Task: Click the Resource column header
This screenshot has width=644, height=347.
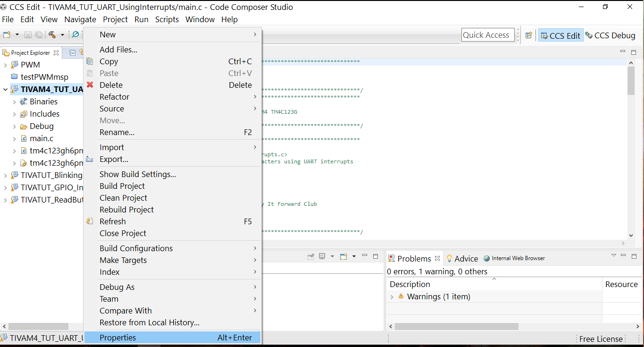Action: (622, 284)
